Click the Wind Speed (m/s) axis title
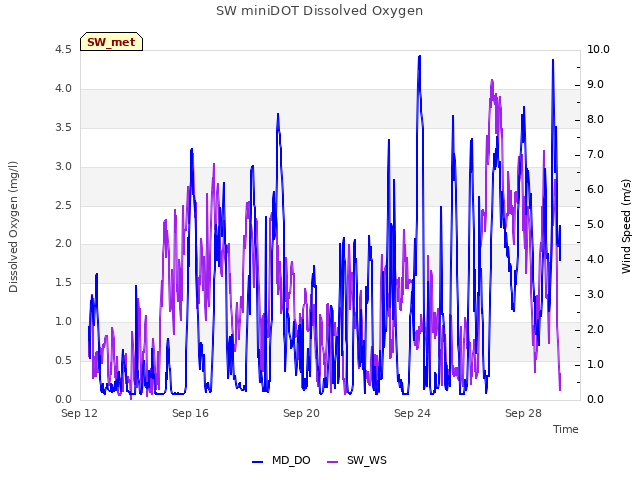Screen dimensions: 640x480 point(626,226)
